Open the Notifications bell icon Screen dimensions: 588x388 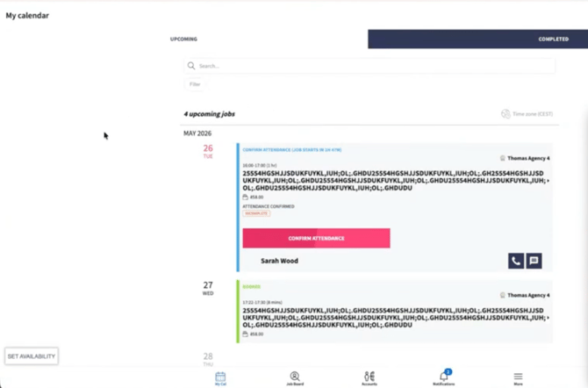443,377
